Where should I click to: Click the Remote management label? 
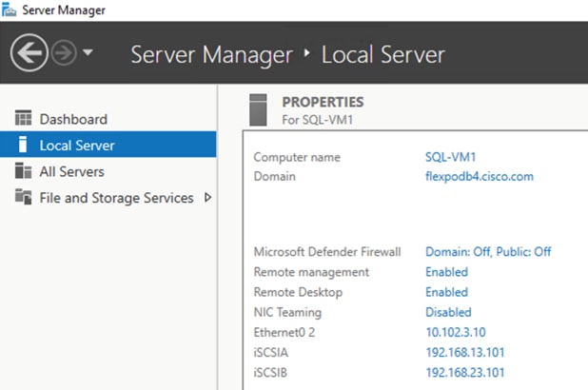(x=311, y=272)
